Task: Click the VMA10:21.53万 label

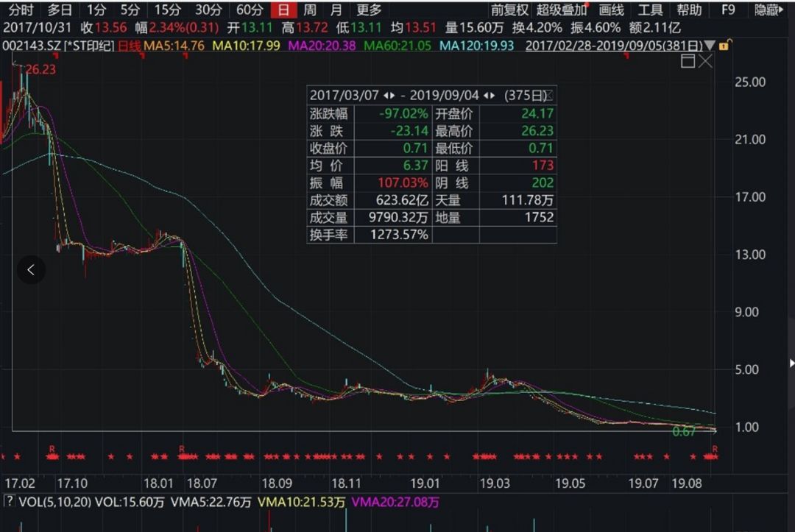Action: [301, 502]
